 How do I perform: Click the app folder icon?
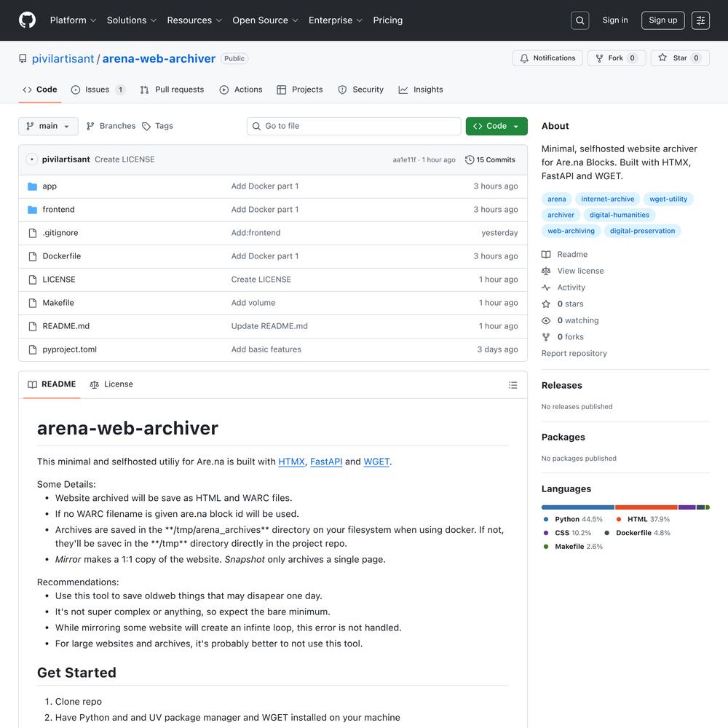click(32, 186)
